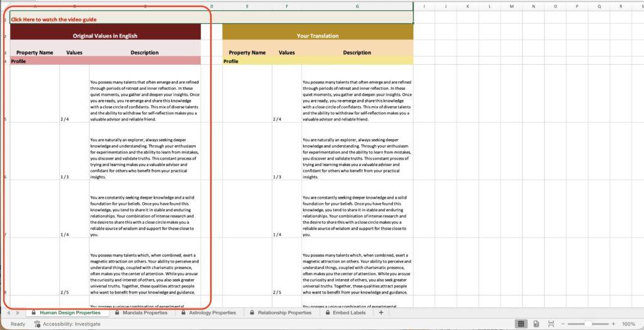Click the zoom out minus icon
This screenshot has height=330, width=644.
point(563,324)
